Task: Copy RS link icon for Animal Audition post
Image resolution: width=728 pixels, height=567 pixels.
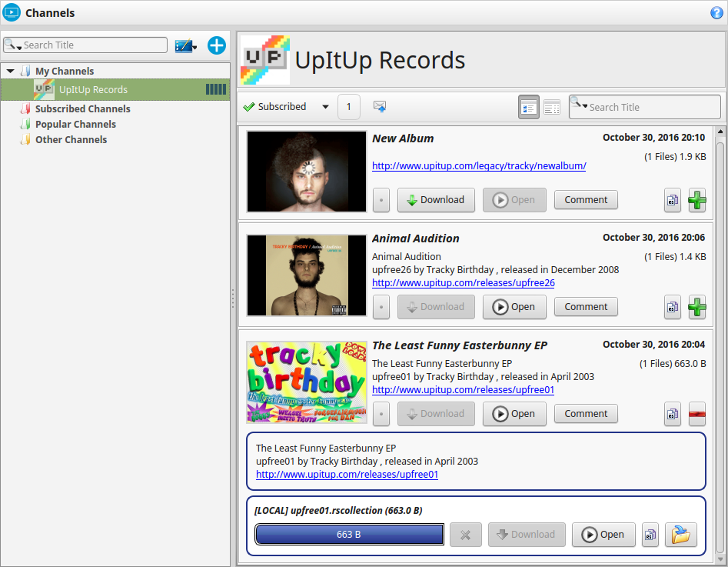Action: click(x=673, y=307)
